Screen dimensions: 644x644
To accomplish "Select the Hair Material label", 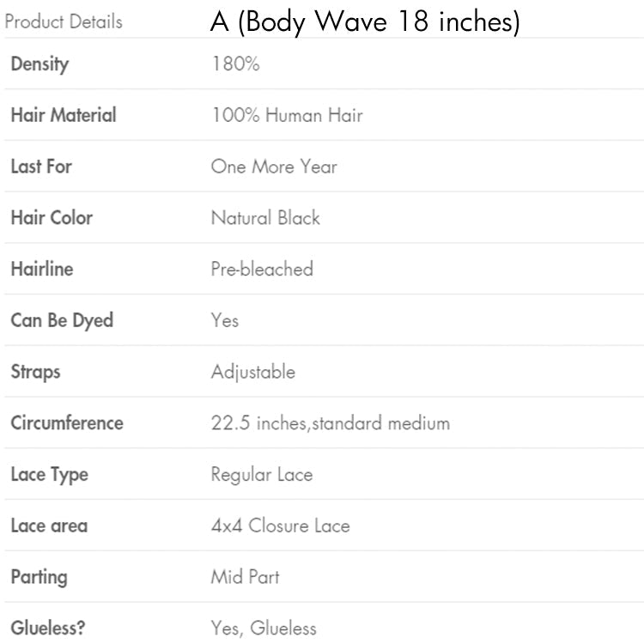I will 64,115.
